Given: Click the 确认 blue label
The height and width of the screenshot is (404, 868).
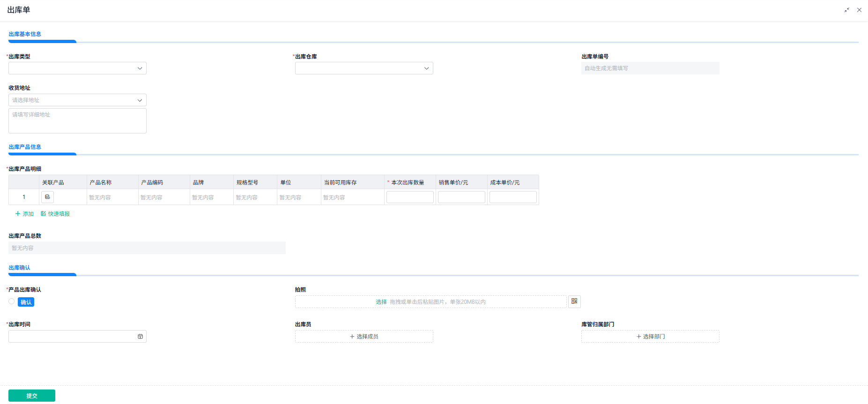Looking at the screenshot, I should click(x=26, y=302).
